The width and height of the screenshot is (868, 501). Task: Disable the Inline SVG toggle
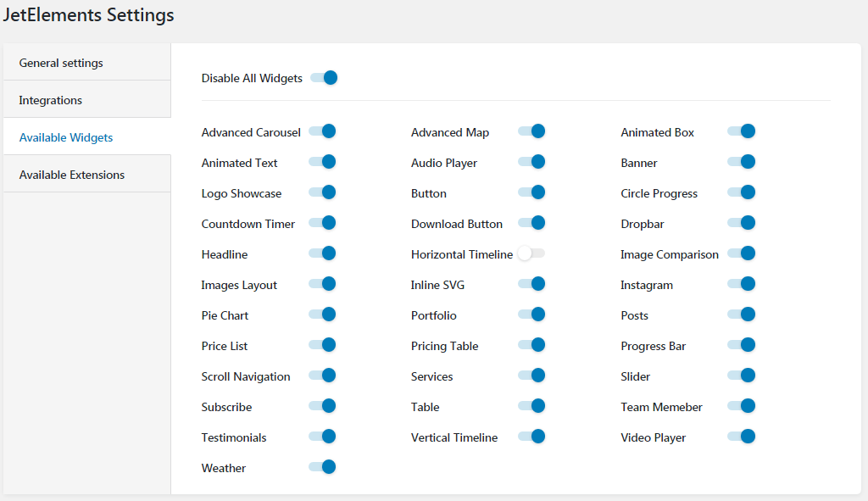[531, 284]
